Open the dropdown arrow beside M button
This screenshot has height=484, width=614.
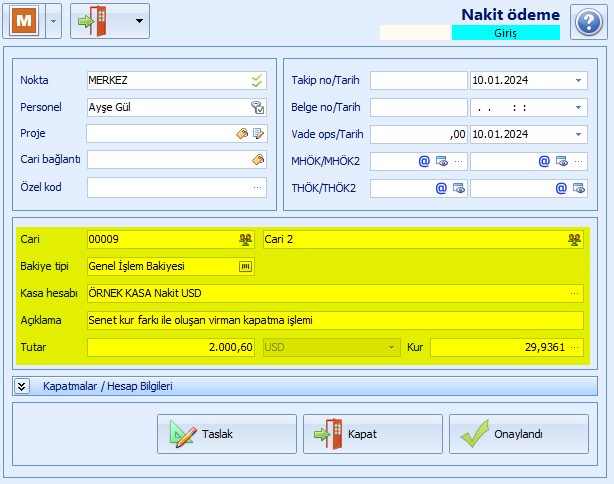(54, 21)
